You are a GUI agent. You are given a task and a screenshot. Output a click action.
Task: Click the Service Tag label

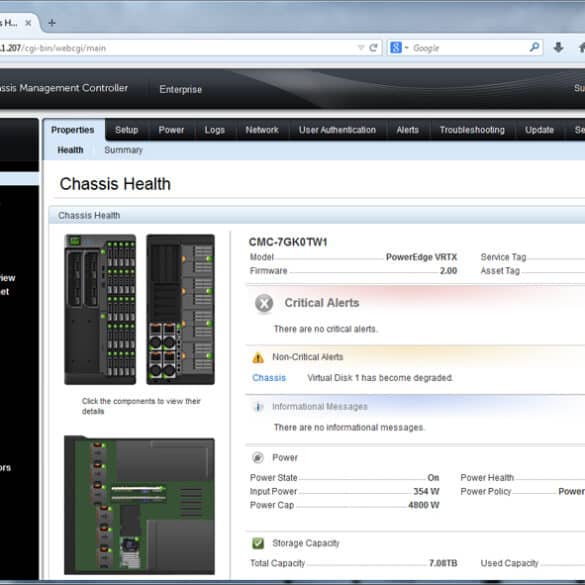tap(503, 257)
